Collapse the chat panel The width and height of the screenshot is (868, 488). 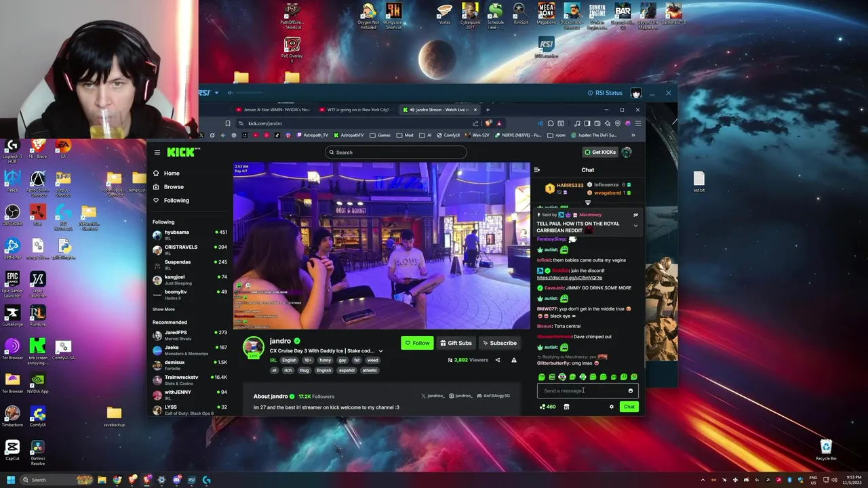536,170
